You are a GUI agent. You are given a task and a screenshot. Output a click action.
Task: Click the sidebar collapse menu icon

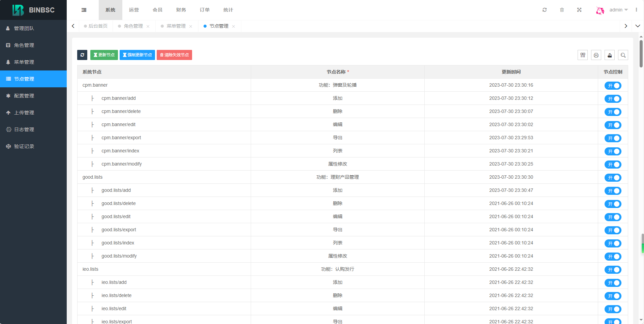tap(84, 10)
